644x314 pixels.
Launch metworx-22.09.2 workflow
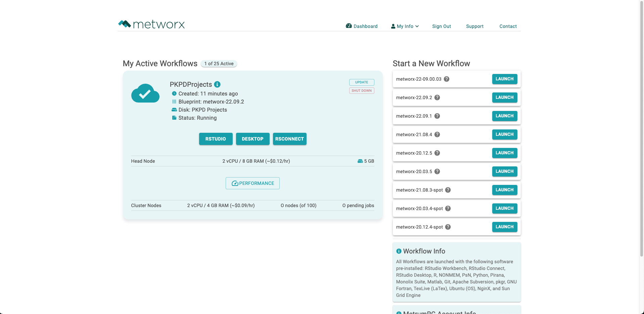click(505, 97)
